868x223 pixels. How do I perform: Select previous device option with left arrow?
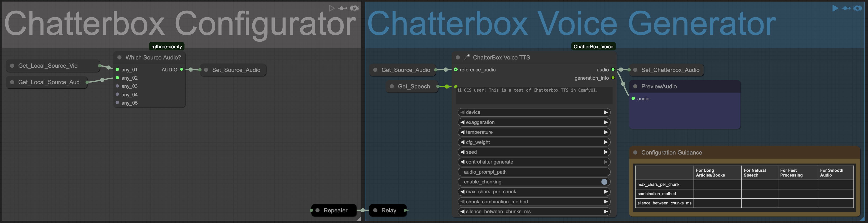point(463,112)
